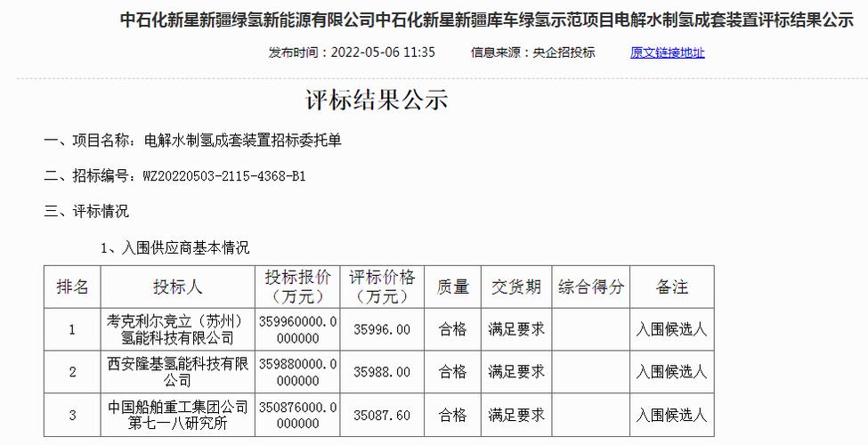Click 合格 in the 考克利尔竞立 row
The image size is (868, 445).
tap(453, 329)
